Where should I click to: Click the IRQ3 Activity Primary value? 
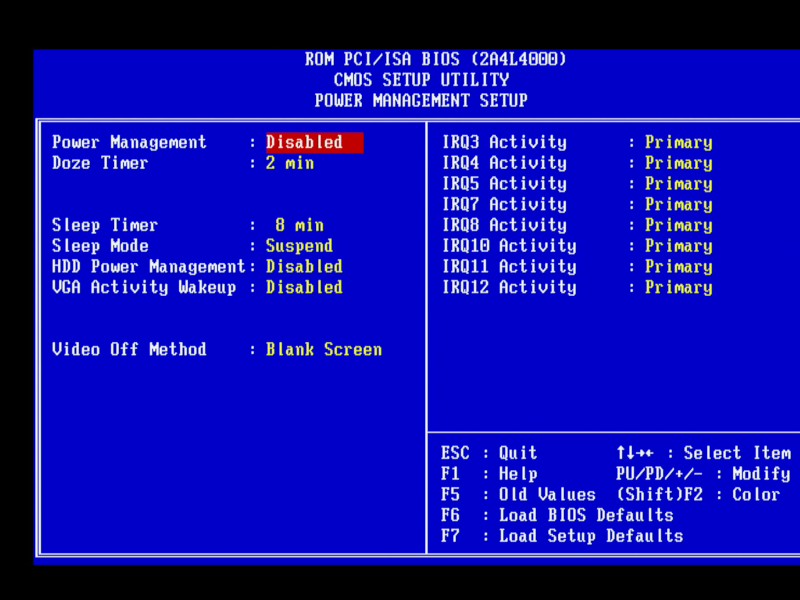click(678, 143)
